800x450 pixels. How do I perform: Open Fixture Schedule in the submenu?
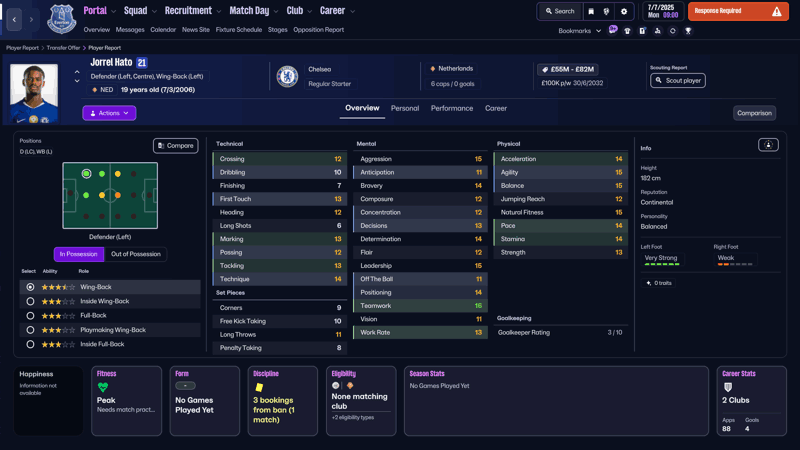pos(238,30)
